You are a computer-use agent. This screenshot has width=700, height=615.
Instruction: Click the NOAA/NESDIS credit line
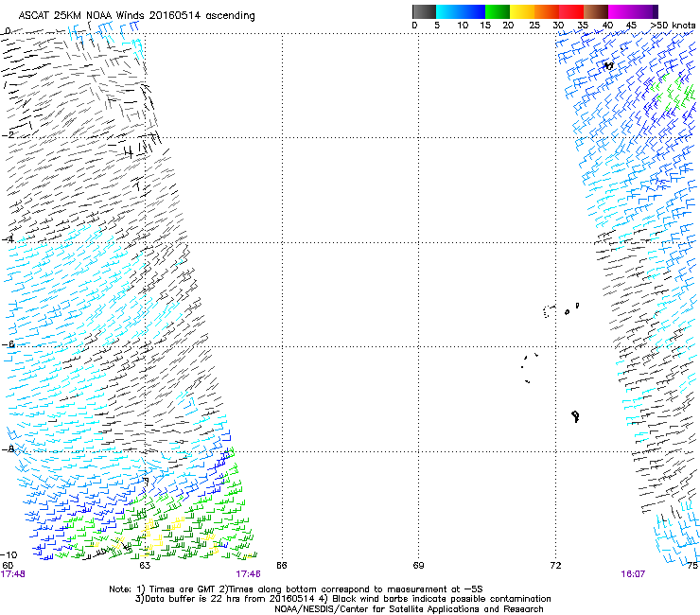coord(409,609)
